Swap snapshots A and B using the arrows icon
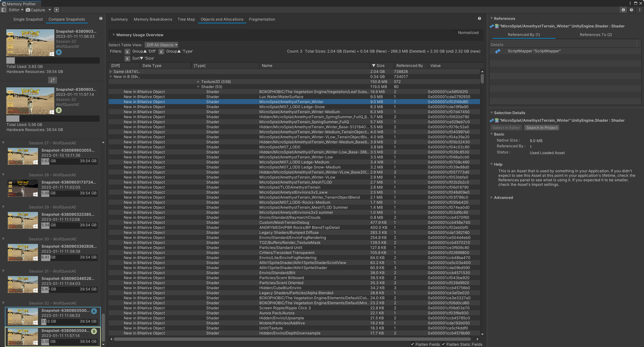The image size is (644, 347). tap(52, 80)
